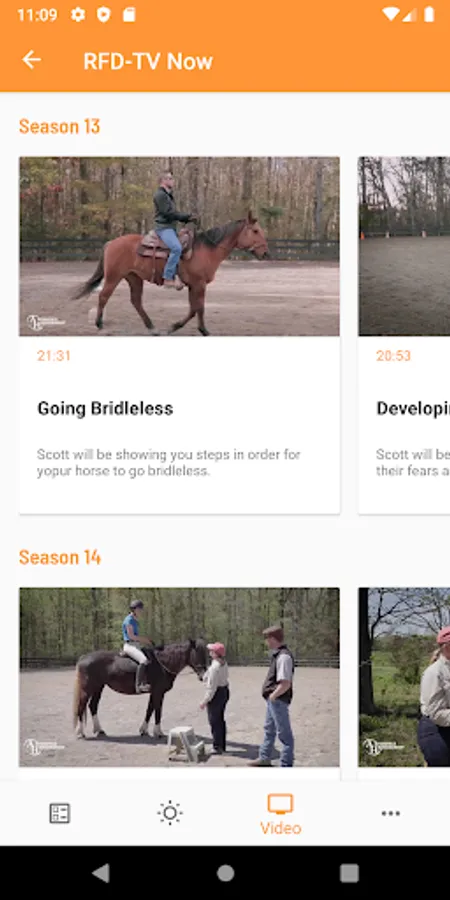Image resolution: width=450 pixels, height=900 pixels.
Task: Tap the 21:31 duration label
Action: coord(54,356)
